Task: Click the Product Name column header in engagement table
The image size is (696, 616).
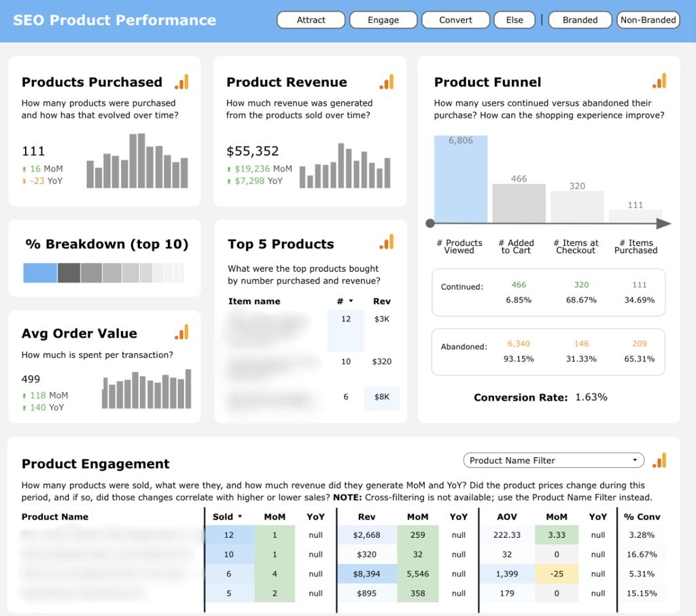Action: (x=55, y=517)
